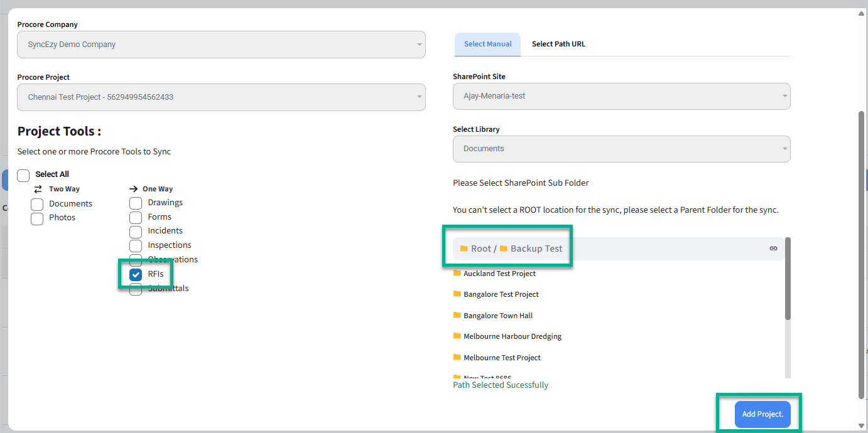Open the SharePoint Site dropdown
Image resolution: width=868 pixels, height=433 pixels.
click(x=621, y=96)
